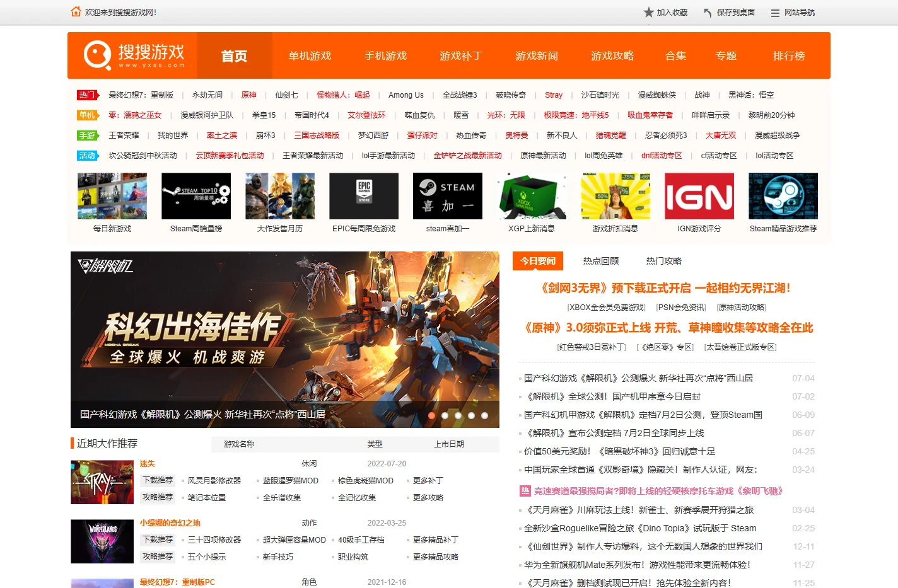
Task: Open the 排行榜 nav item
Action: (789, 55)
